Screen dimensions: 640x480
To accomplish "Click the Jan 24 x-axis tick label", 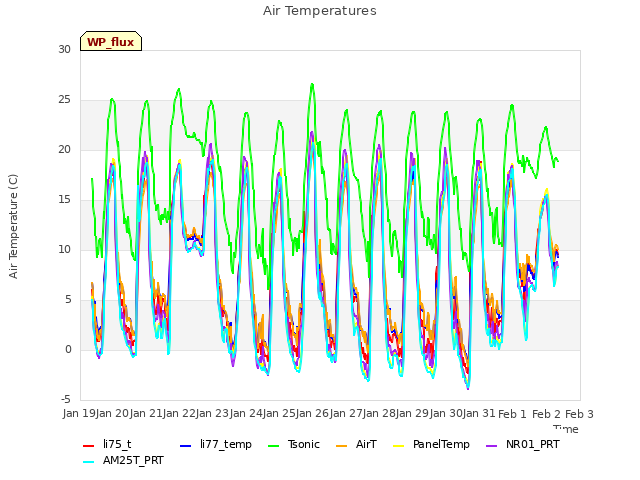I will pos(246,413).
